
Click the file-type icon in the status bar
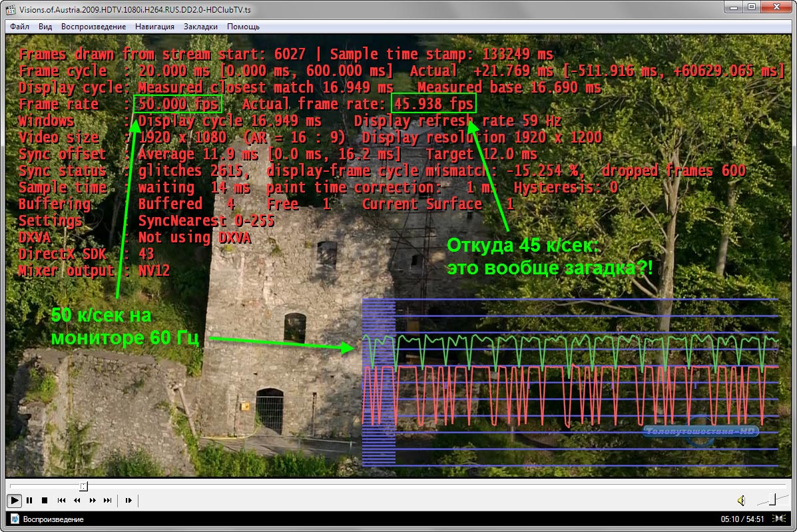coord(14,519)
